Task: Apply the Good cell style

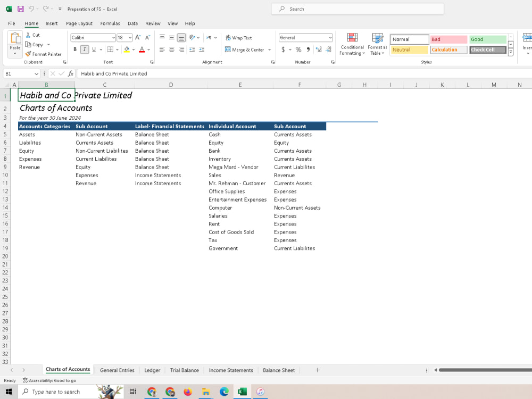Action: tap(488, 39)
